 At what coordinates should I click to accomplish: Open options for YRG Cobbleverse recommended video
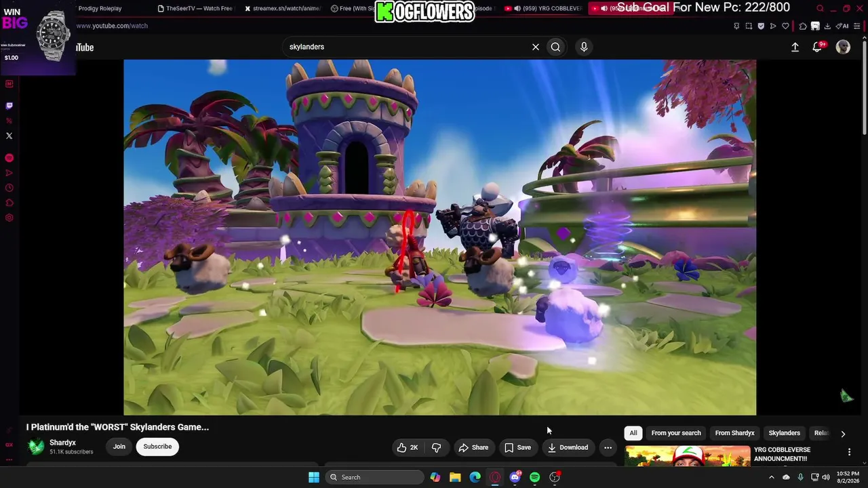(x=849, y=452)
